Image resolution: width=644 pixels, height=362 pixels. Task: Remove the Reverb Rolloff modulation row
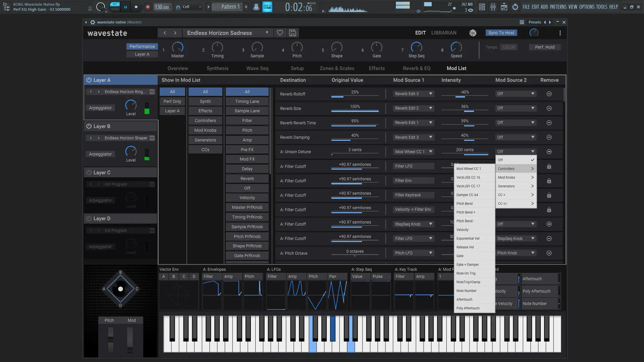(549, 94)
